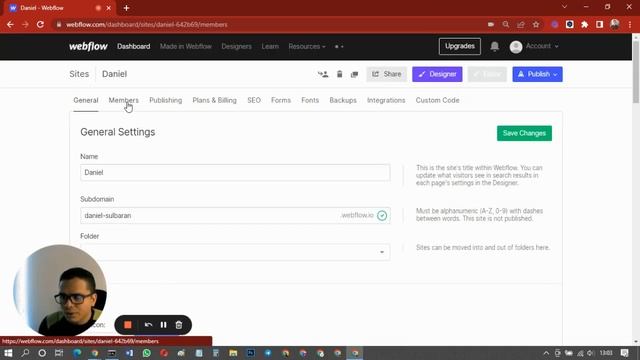Open Windows notification center

(x=624, y=353)
